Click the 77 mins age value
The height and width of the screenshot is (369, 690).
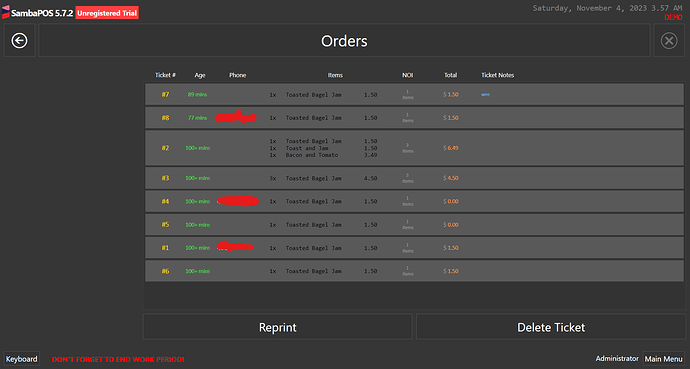coord(198,118)
